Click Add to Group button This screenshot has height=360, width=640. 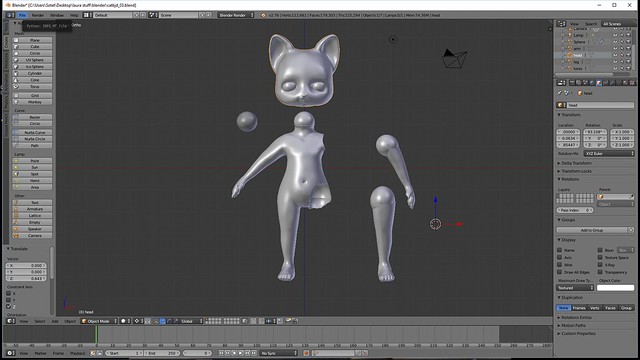[x=591, y=230]
